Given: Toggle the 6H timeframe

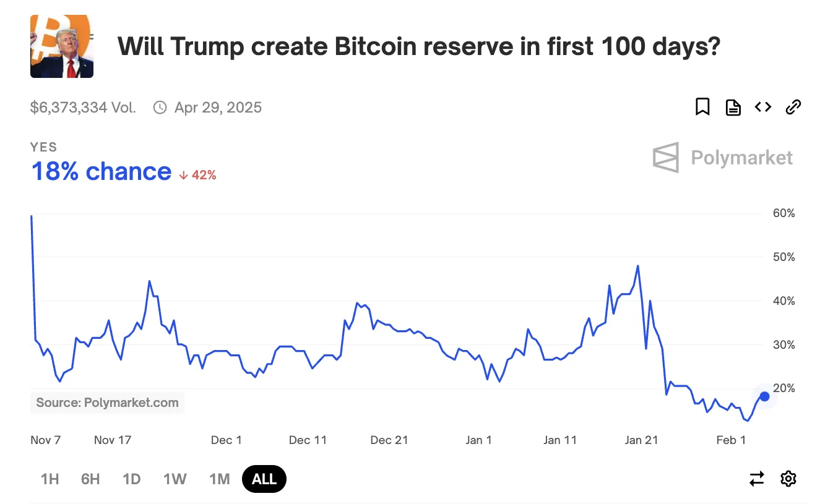Looking at the screenshot, I should point(90,479).
